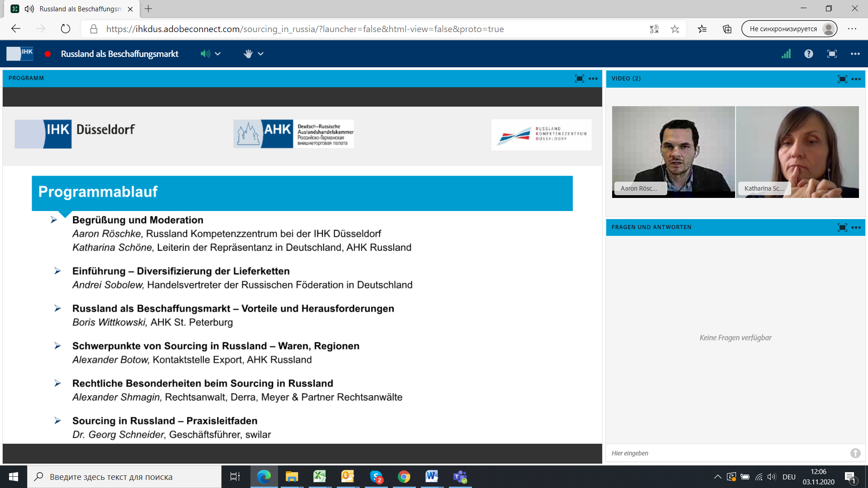Show hidden system tray icons
Screen dimensions: 868x488
[x=717, y=477]
